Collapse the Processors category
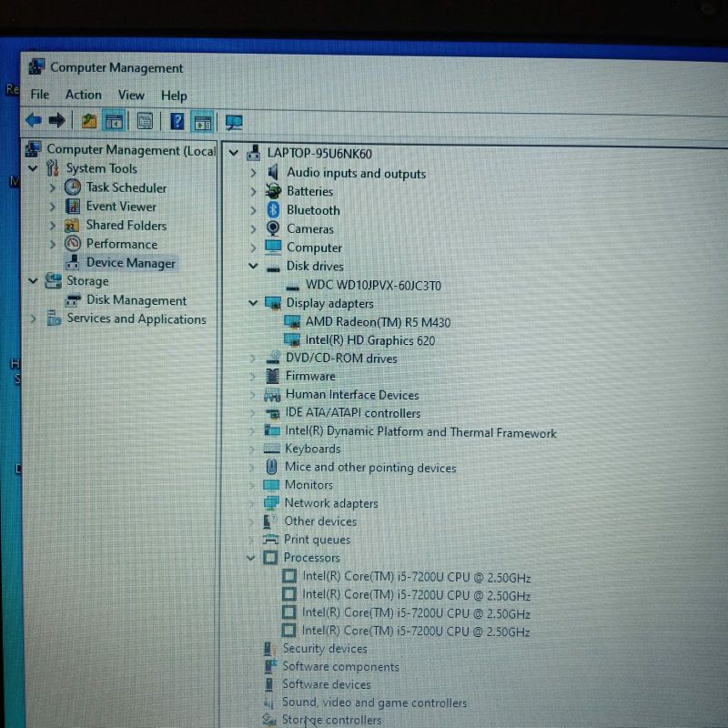This screenshot has width=728, height=728. pos(252,558)
